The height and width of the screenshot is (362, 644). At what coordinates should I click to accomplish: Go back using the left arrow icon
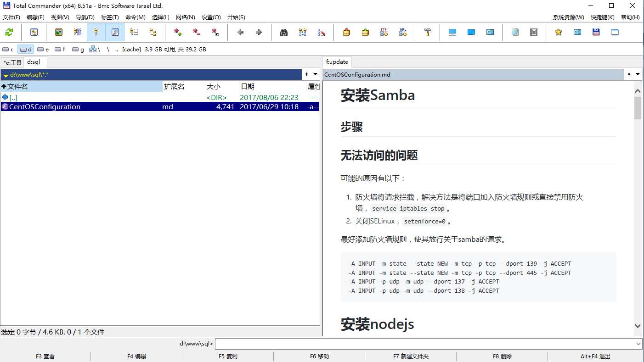[240, 32]
